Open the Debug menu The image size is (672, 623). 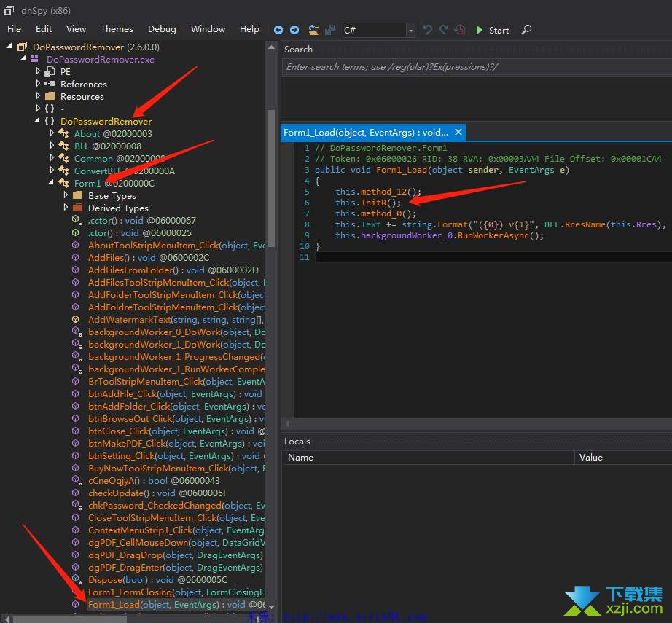[x=162, y=29]
